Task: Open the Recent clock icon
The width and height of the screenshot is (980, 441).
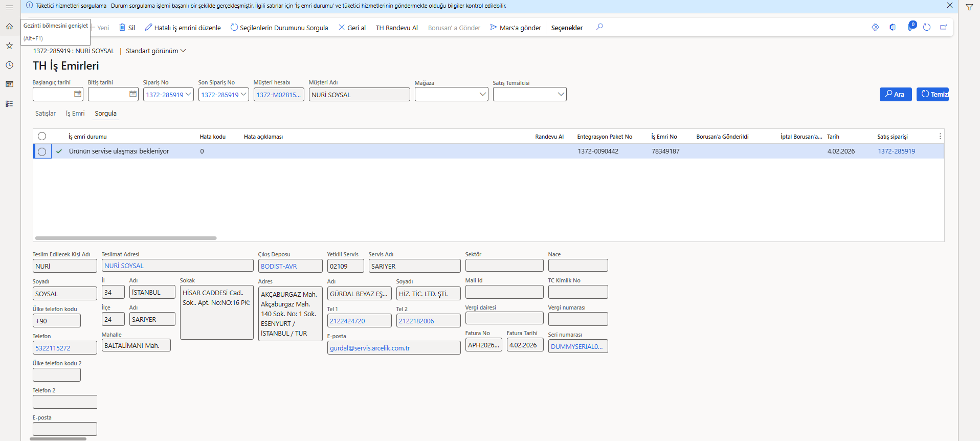Action: pyautogui.click(x=9, y=65)
